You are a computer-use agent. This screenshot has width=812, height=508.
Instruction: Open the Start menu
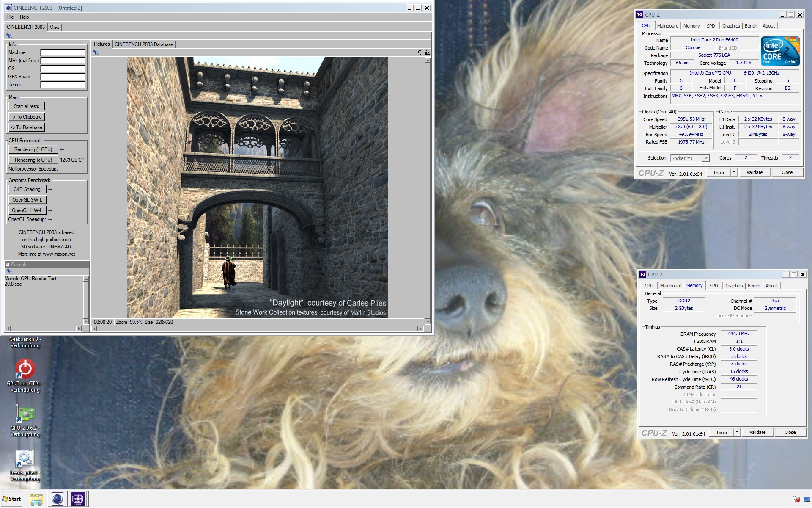point(12,499)
